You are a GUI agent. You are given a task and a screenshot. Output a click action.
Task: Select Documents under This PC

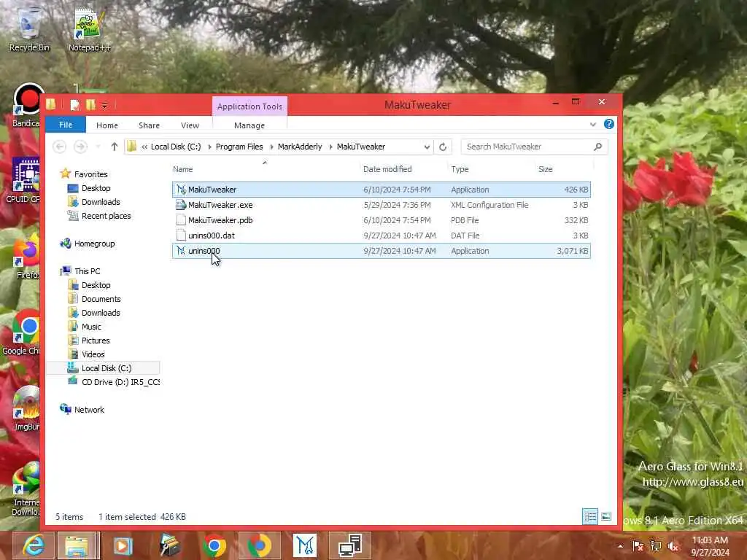click(x=95, y=299)
